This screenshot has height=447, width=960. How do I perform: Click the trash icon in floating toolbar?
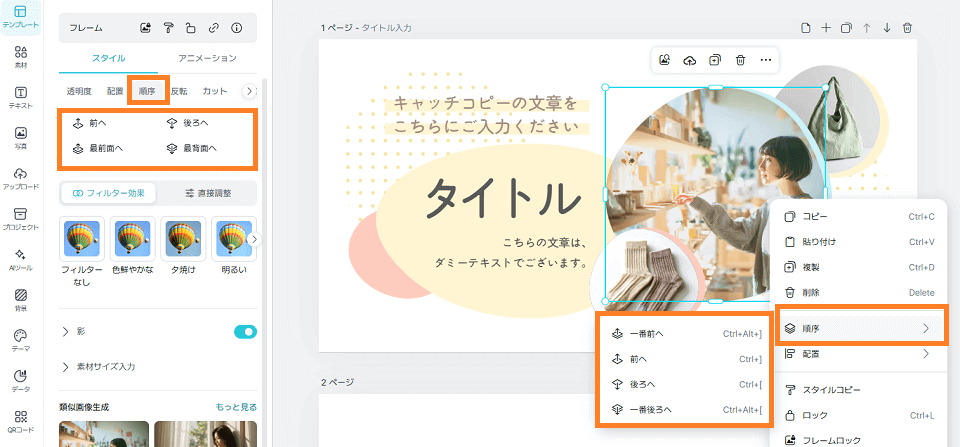[740, 60]
